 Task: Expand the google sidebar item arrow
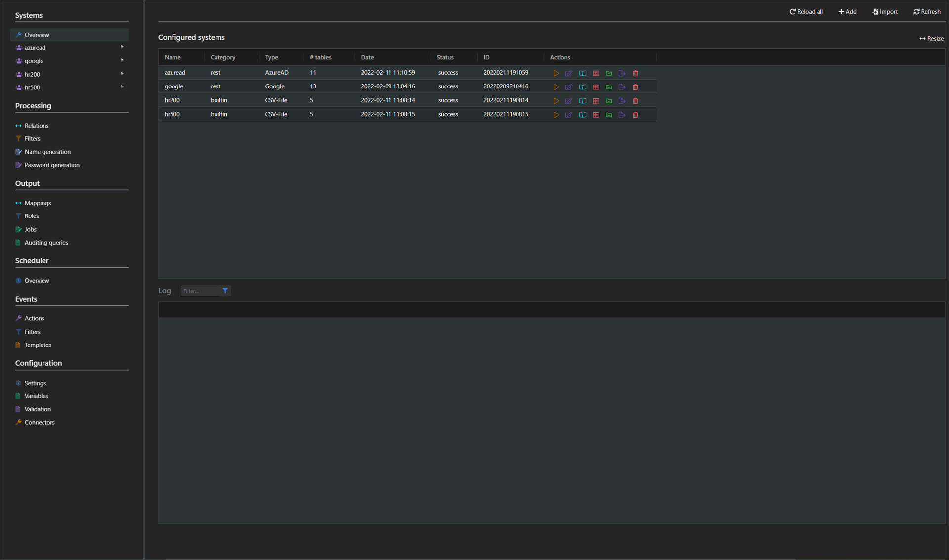click(122, 60)
